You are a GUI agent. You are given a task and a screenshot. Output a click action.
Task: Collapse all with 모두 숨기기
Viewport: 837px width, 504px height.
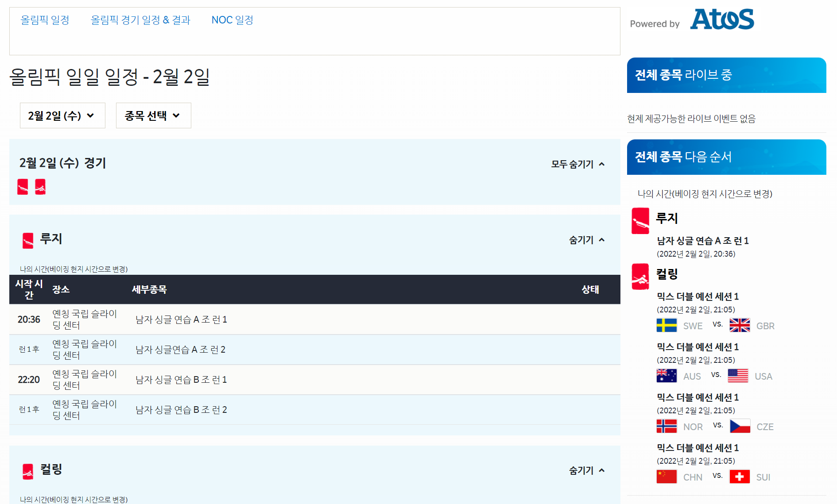tap(577, 164)
